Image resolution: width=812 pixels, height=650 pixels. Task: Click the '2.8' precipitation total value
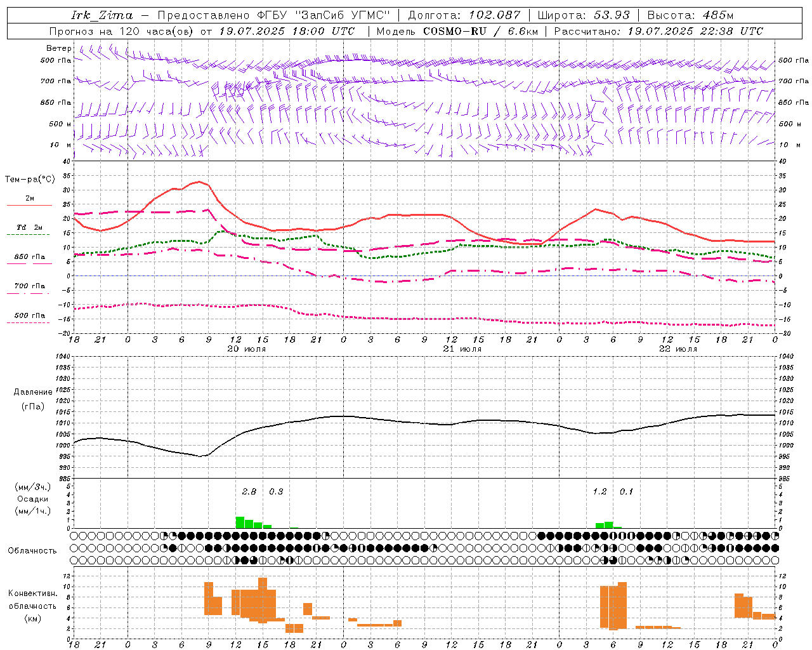pyautogui.click(x=249, y=492)
